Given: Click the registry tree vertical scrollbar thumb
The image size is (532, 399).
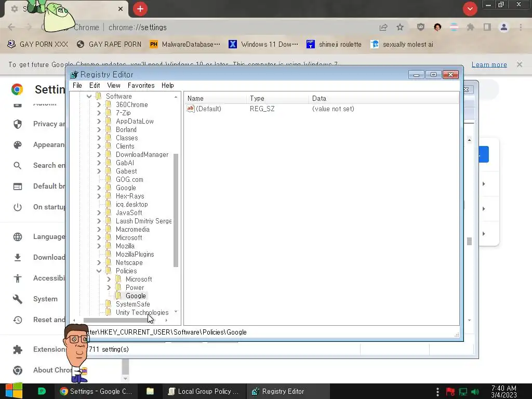Looking at the screenshot, I should (176, 210).
